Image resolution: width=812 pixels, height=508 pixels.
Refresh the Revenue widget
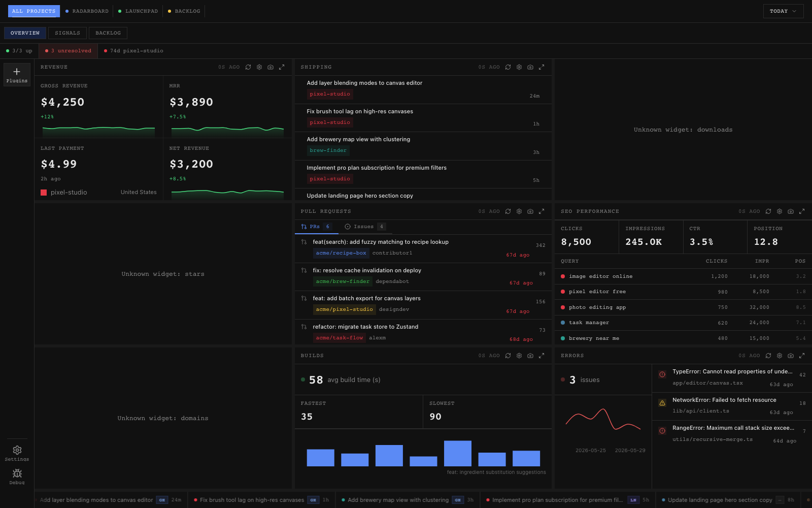(248, 67)
